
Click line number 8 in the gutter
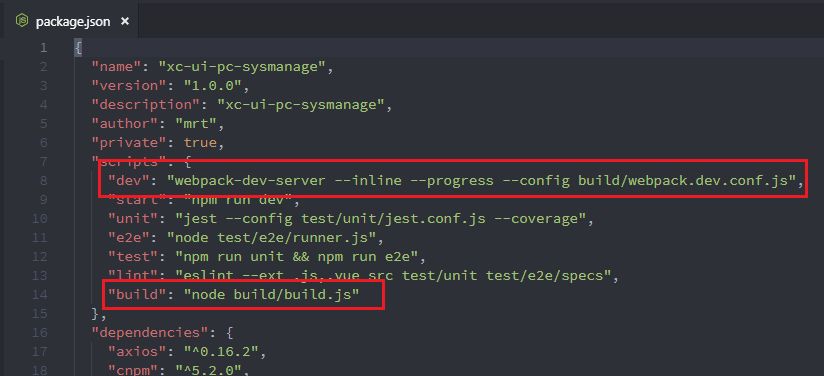43,180
